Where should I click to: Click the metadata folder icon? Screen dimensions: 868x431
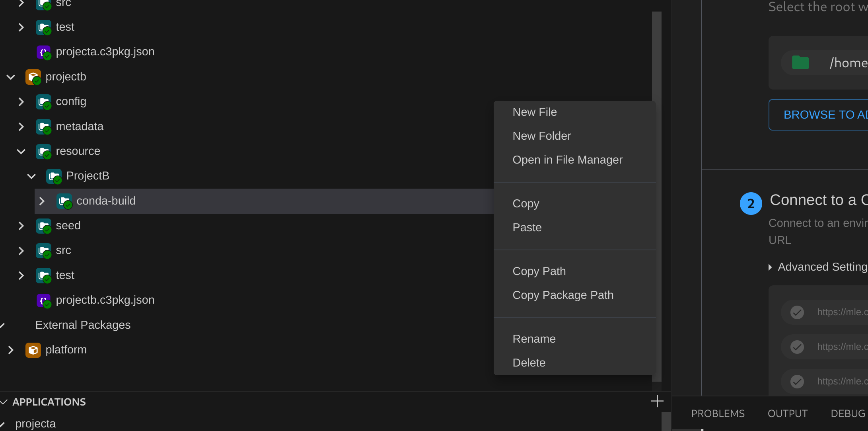43,127
